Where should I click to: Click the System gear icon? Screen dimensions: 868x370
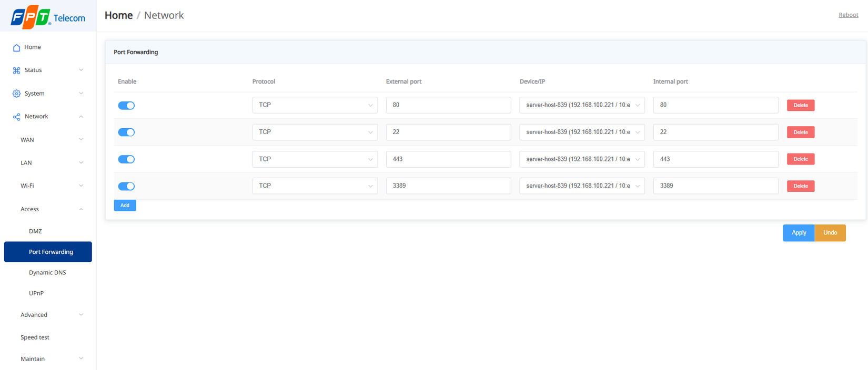pos(16,94)
